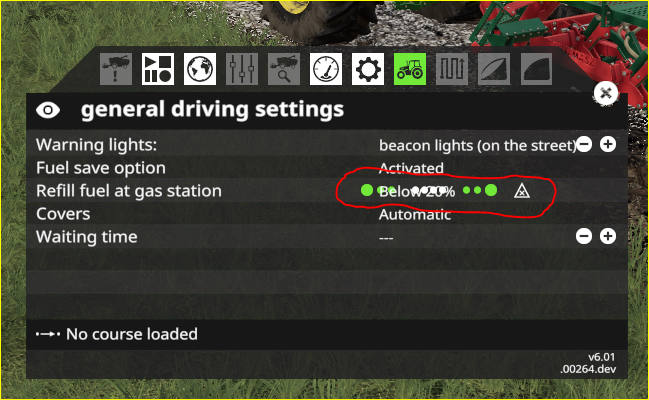
Task: Open the fieldwork course lines page icon
Action: 452,69
